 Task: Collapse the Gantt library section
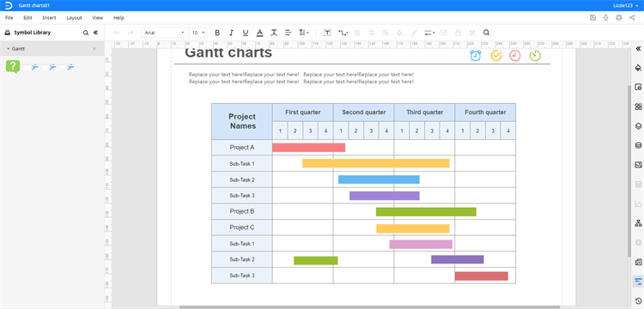9,48
